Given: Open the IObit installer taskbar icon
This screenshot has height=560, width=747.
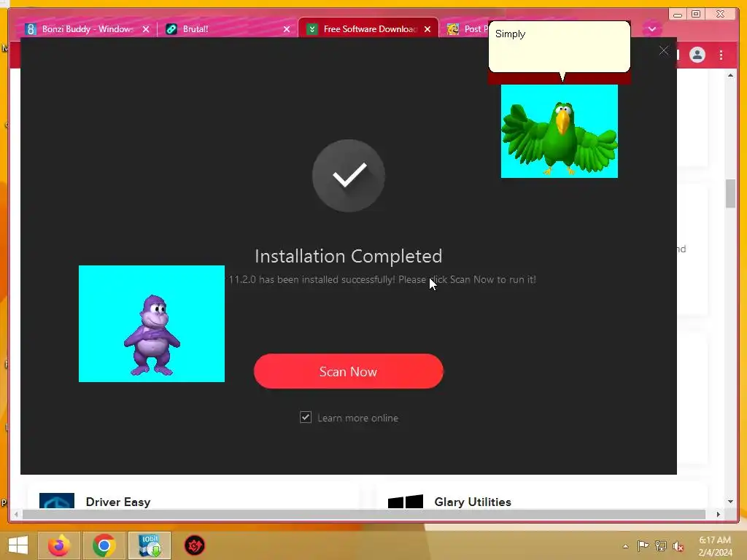Looking at the screenshot, I should click(150, 545).
